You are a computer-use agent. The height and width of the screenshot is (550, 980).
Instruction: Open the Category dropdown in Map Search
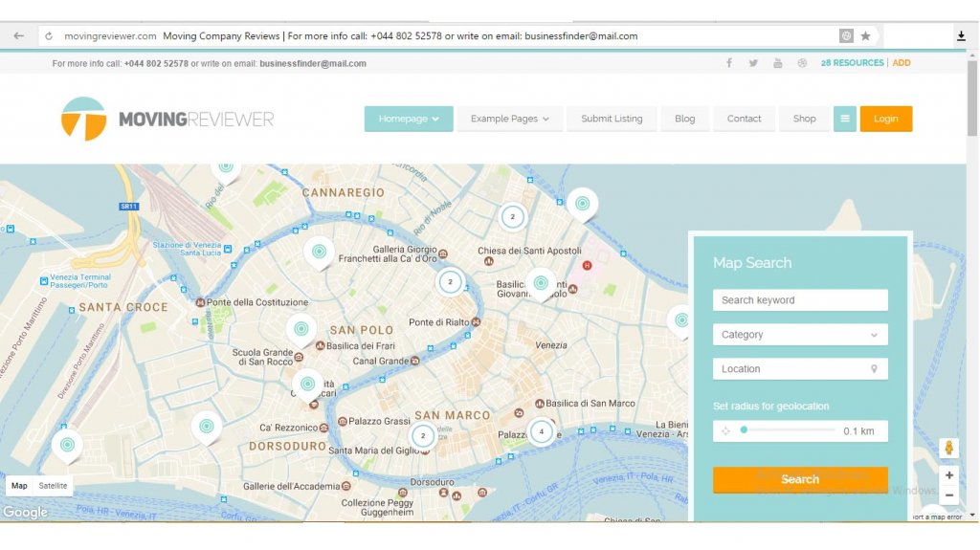point(800,335)
